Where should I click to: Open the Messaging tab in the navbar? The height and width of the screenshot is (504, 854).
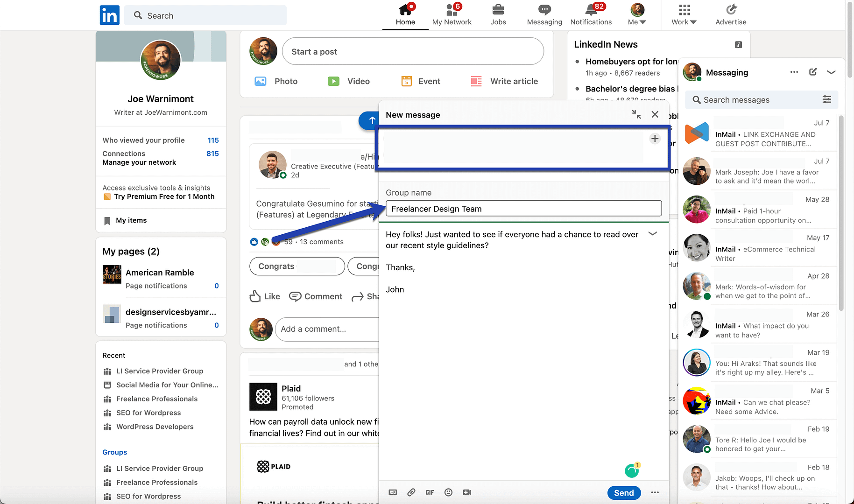[x=544, y=14]
